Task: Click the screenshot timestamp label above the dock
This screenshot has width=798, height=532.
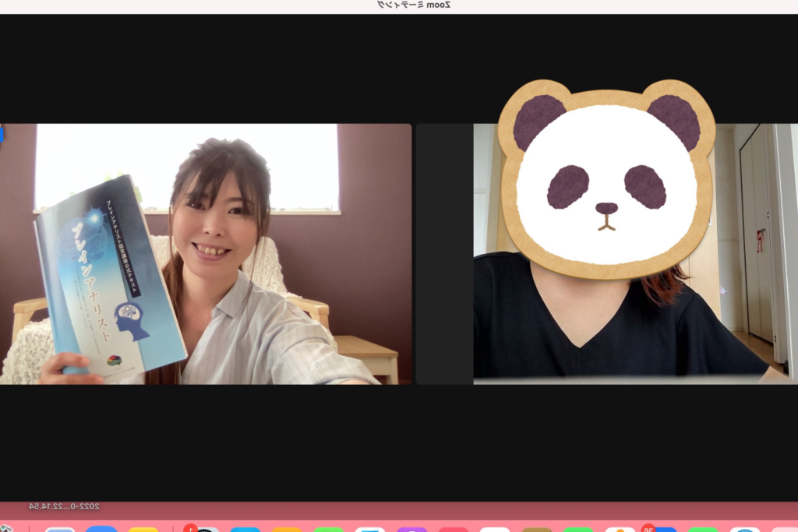Action: pos(64,506)
